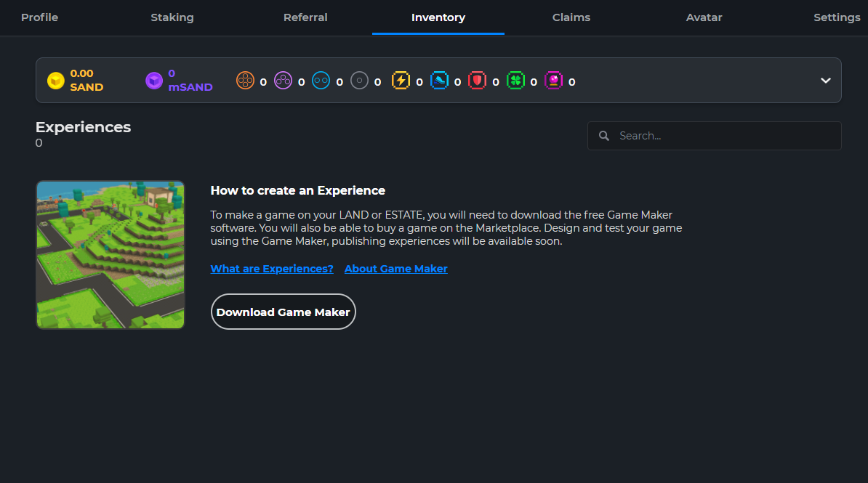Viewport: 868px width, 483px height.
Task: Click the count beside the red shield gem
Action: click(x=496, y=82)
